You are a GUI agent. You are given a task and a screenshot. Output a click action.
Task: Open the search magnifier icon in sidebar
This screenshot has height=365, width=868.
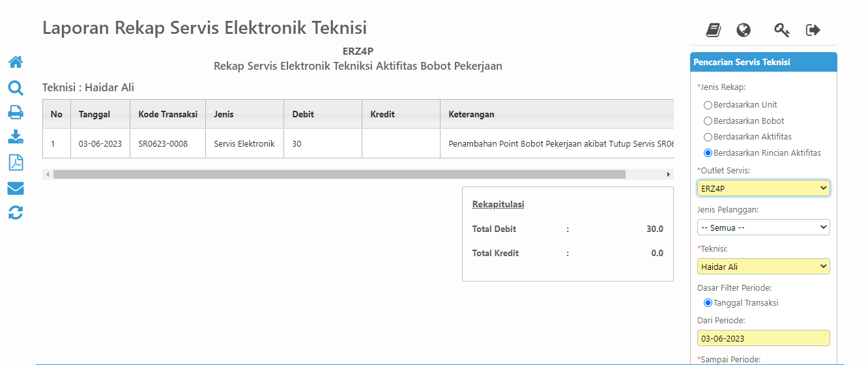(x=16, y=88)
